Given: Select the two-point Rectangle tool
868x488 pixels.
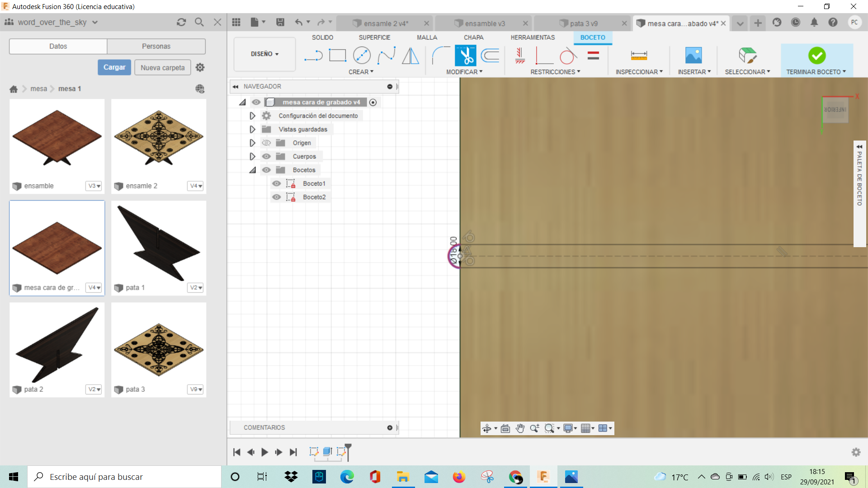Looking at the screenshot, I should tap(337, 56).
